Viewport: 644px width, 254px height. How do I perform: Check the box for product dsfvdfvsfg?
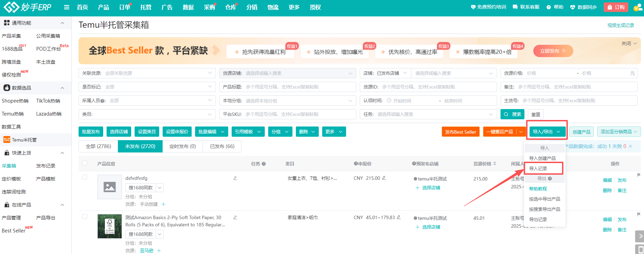[85, 177]
